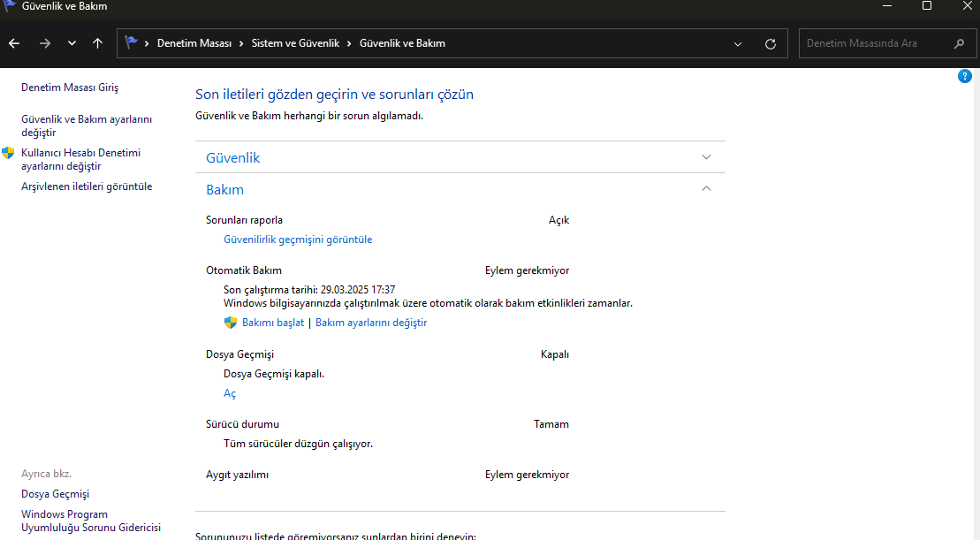Expand the arrow after Sistem ve Güvenlik breadcrumb
The image size is (980, 540).
[x=349, y=43]
